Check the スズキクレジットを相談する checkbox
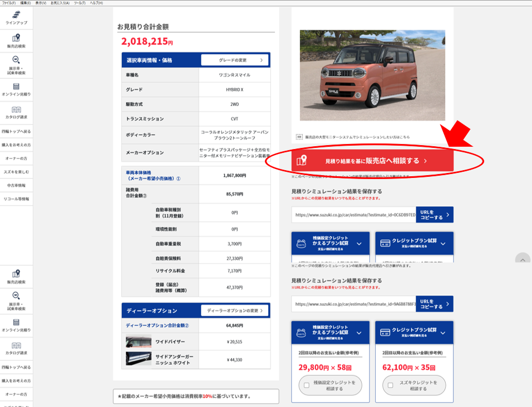 pos(391,385)
